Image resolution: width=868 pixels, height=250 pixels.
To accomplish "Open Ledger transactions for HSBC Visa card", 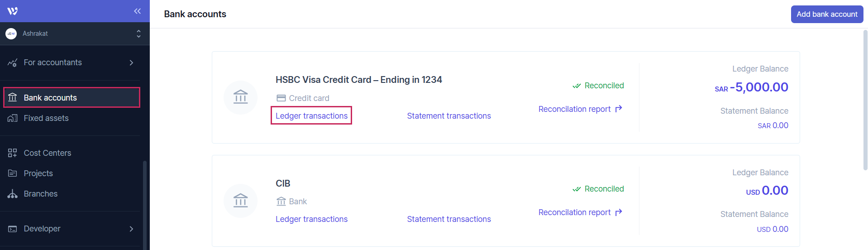I will [311, 116].
